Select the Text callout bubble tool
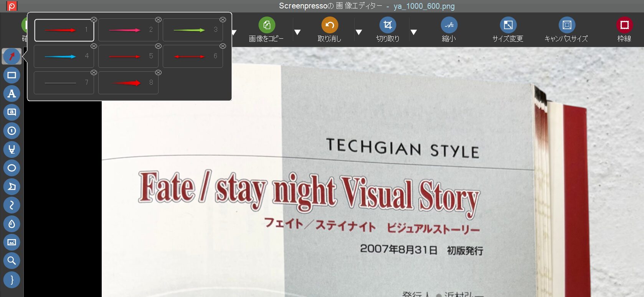 12,112
